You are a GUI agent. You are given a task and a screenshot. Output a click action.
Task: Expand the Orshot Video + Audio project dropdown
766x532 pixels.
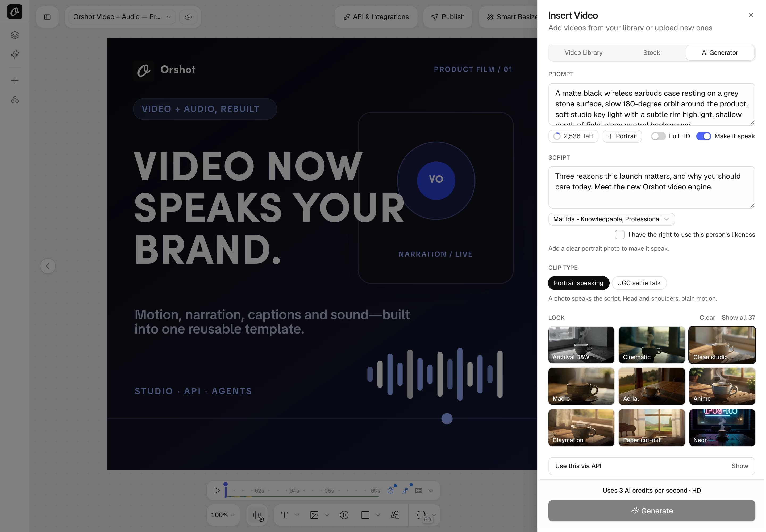122,17
